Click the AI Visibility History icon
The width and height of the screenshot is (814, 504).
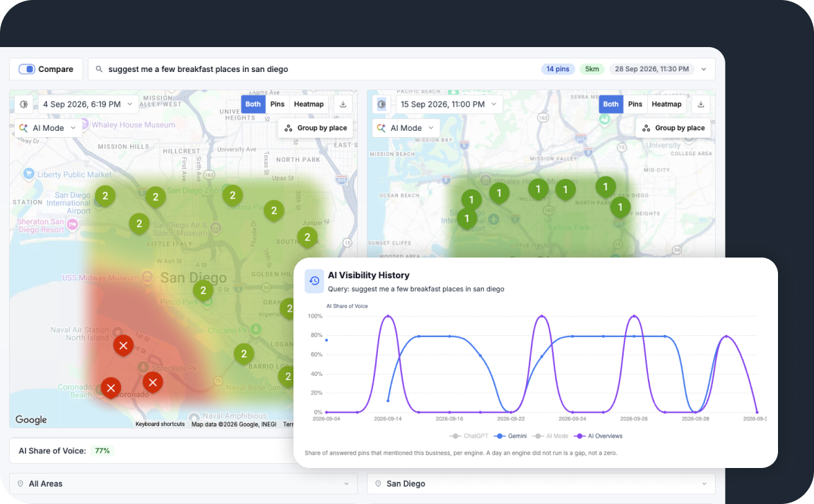314,281
